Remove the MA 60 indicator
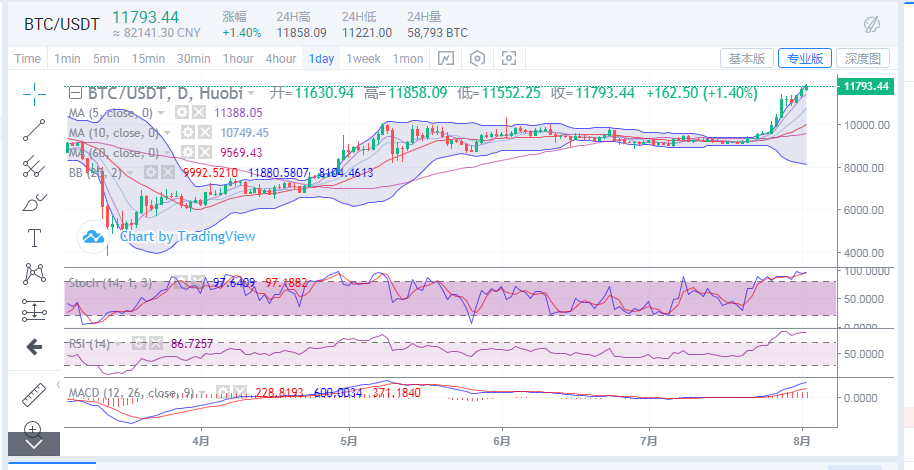 [x=203, y=153]
